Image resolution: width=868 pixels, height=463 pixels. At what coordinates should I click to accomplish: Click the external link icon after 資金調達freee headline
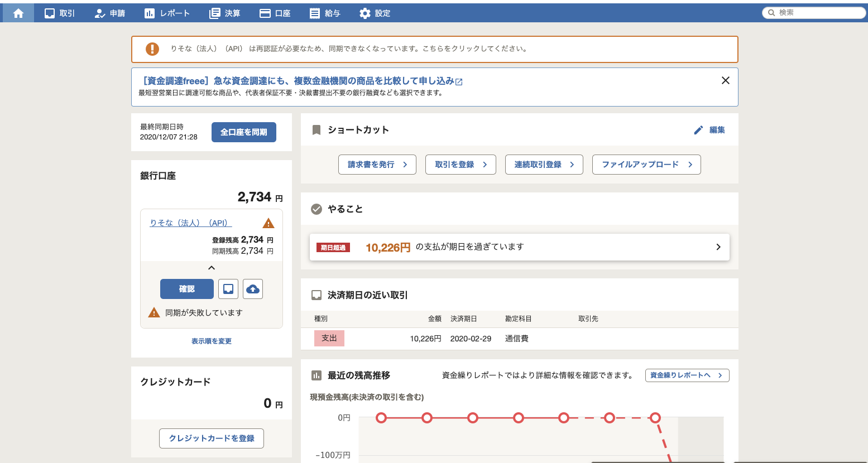click(x=459, y=82)
